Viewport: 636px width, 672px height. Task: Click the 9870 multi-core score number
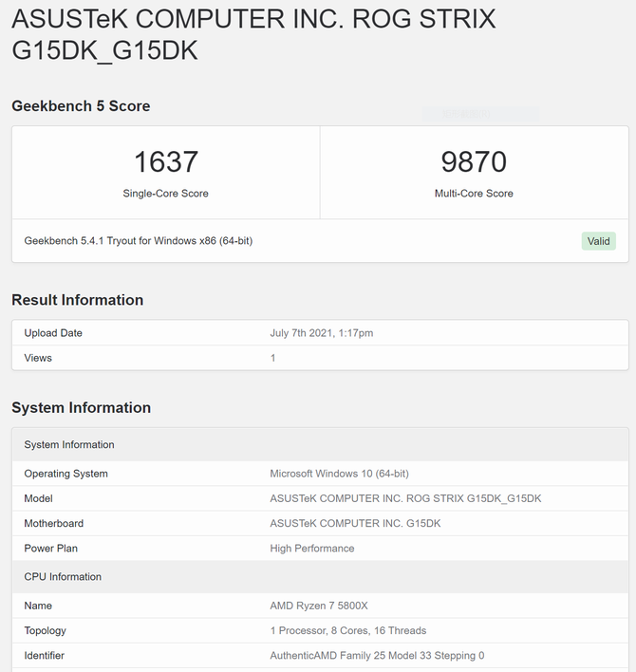[x=474, y=162]
